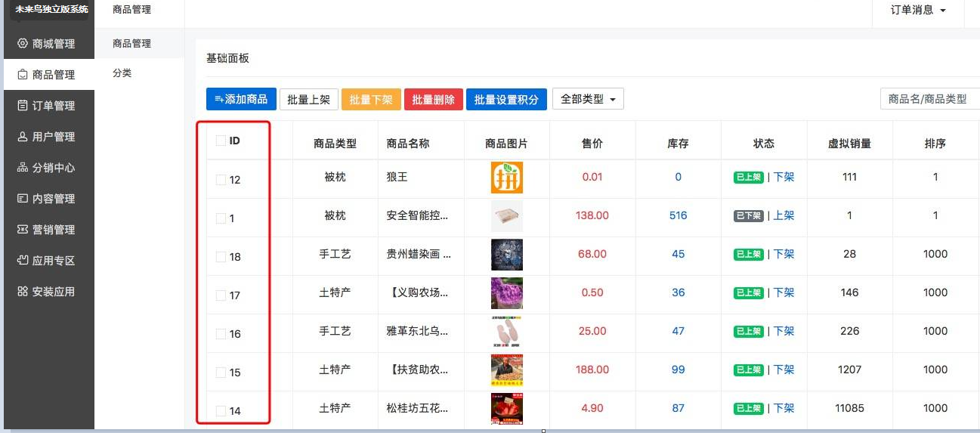Open the 狼王 product thumbnail
This screenshot has height=433, width=980.
click(507, 178)
